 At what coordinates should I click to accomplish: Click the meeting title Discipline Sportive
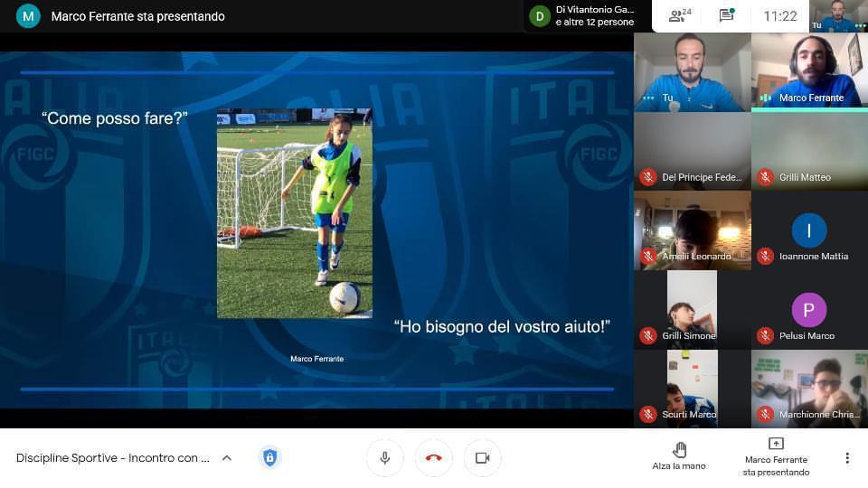112,458
